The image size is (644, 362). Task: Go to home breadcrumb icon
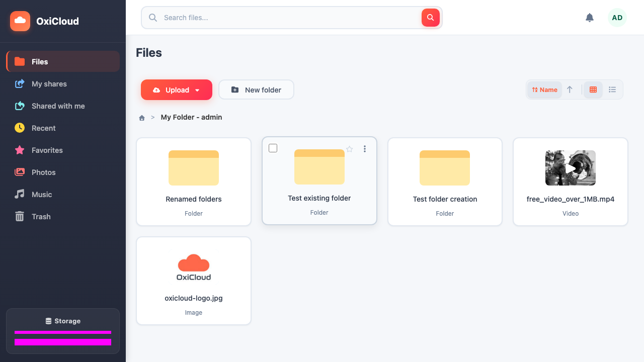pyautogui.click(x=142, y=118)
